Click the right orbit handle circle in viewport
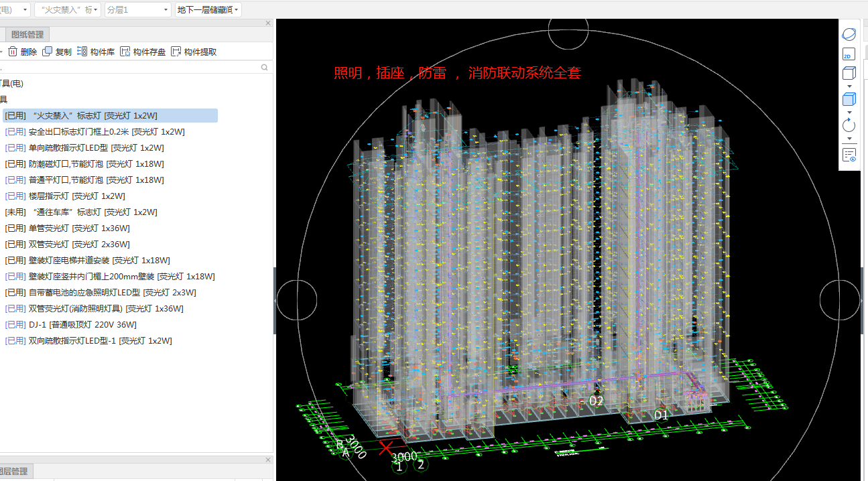 point(840,300)
